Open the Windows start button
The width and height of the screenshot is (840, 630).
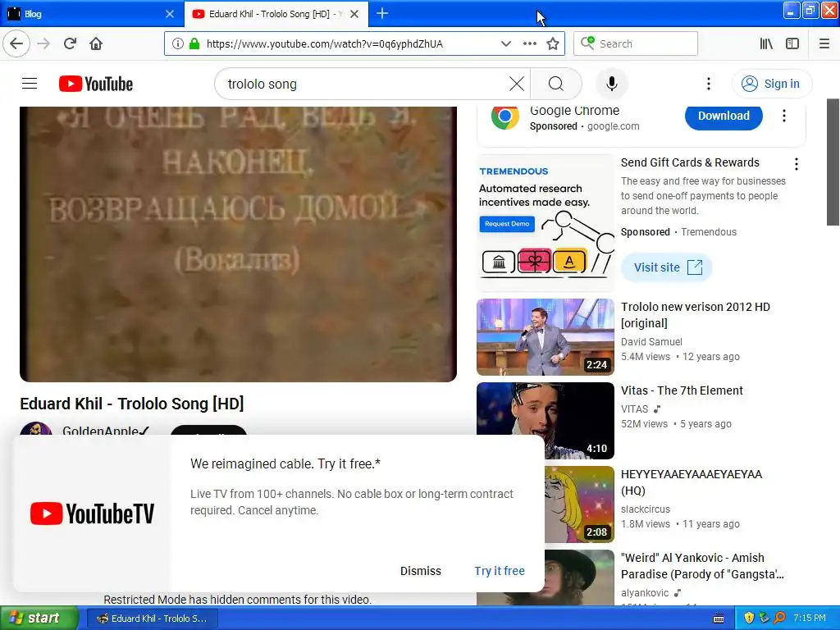click(39, 619)
